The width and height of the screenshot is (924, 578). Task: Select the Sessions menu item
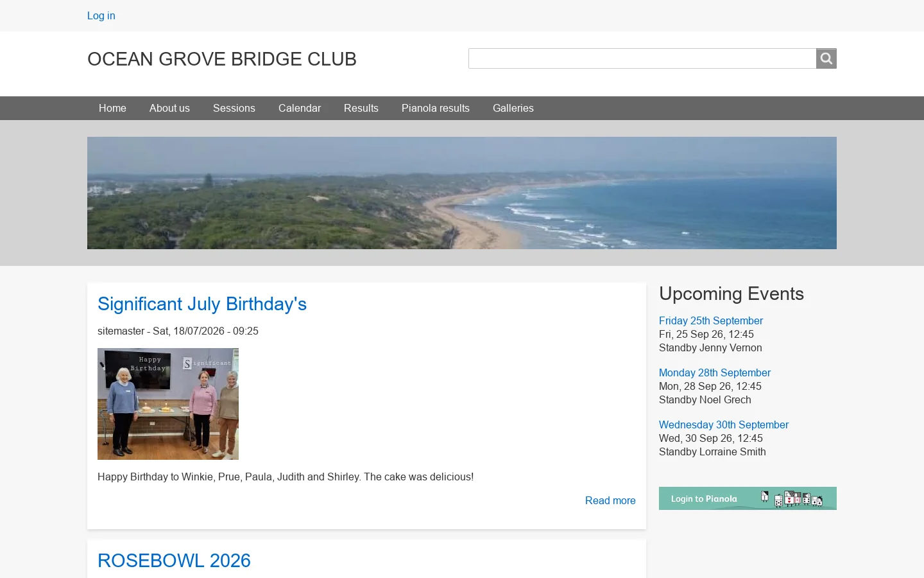(234, 108)
